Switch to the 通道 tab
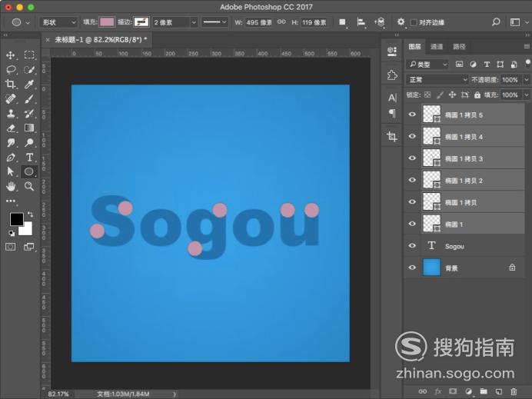This screenshot has height=399, width=532. pos(437,46)
